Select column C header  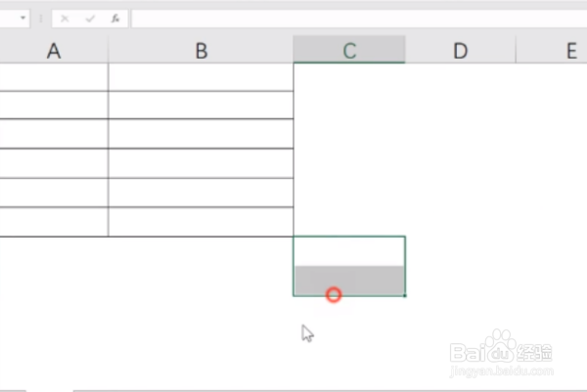tap(349, 50)
